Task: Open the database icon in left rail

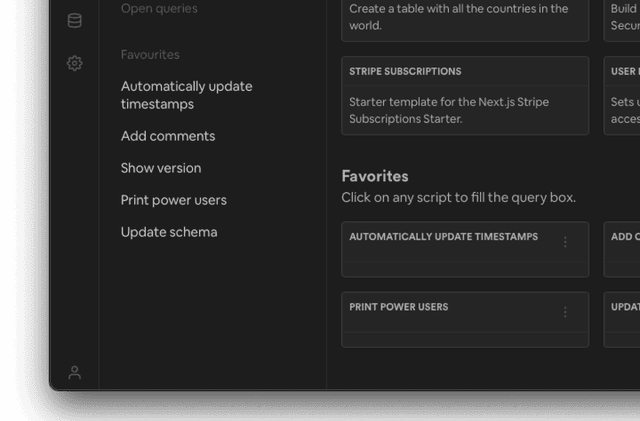Action: (74, 21)
